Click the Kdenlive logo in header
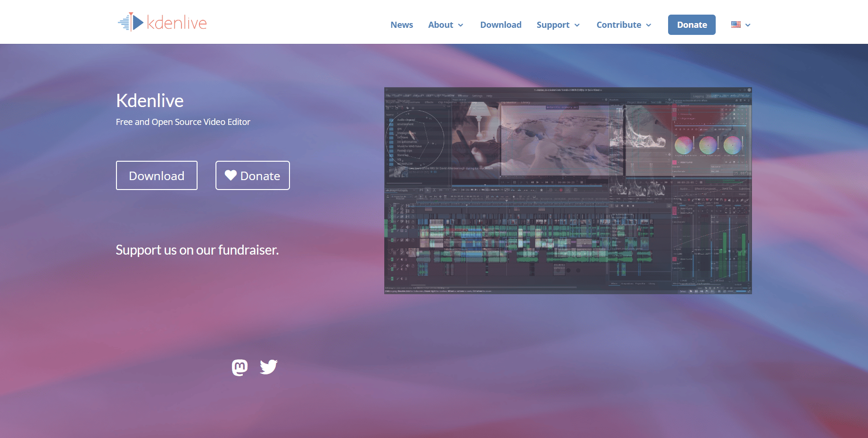This screenshot has height=438, width=868. tap(162, 22)
